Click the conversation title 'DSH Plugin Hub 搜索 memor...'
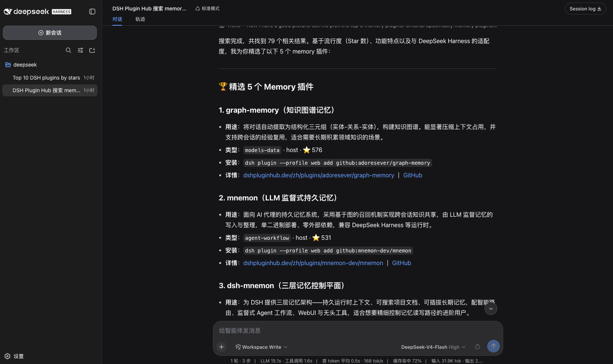This screenshot has width=613, height=364. click(149, 9)
